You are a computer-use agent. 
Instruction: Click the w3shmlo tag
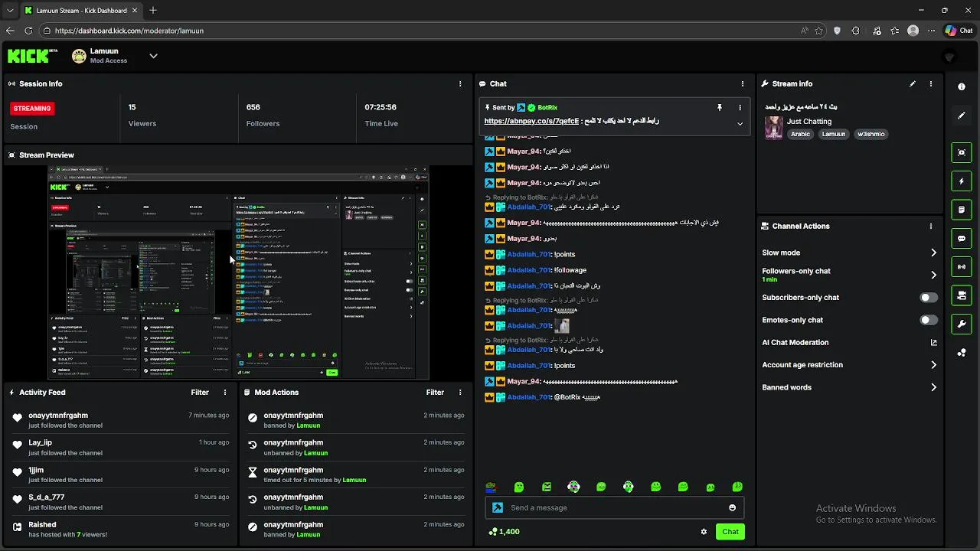[x=871, y=134]
